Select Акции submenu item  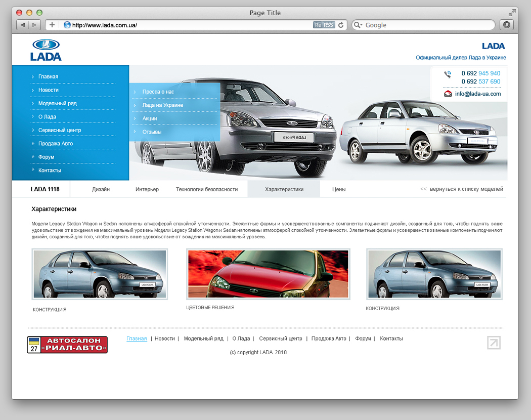(150, 118)
